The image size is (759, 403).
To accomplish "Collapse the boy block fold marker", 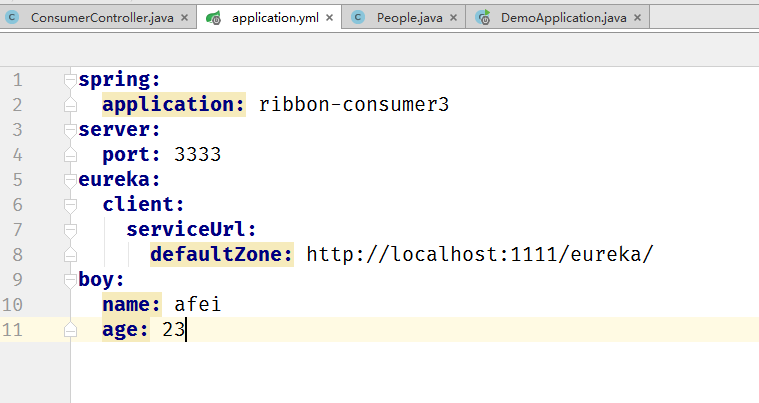I will click(70, 280).
